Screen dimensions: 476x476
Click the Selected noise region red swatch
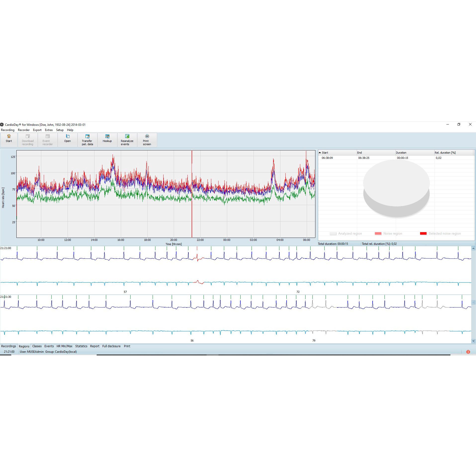tap(423, 234)
